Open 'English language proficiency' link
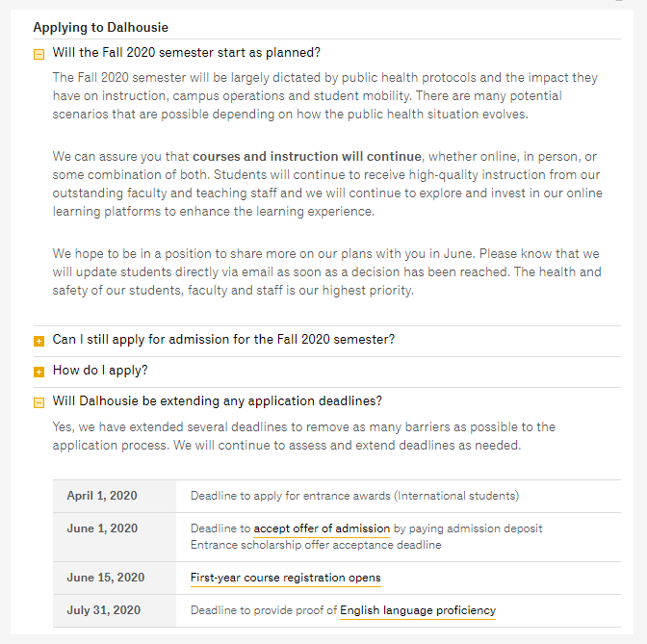The width and height of the screenshot is (647, 644). coord(418,610)
